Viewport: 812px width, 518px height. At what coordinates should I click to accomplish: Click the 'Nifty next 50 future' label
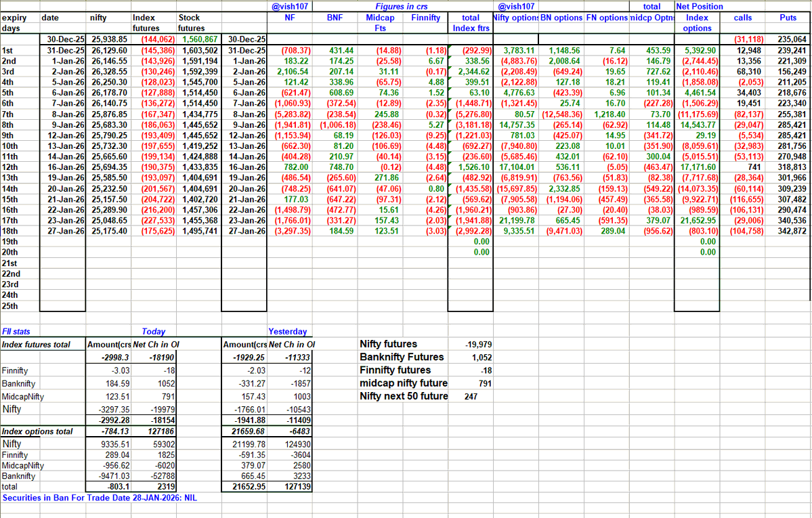point(404,396)
